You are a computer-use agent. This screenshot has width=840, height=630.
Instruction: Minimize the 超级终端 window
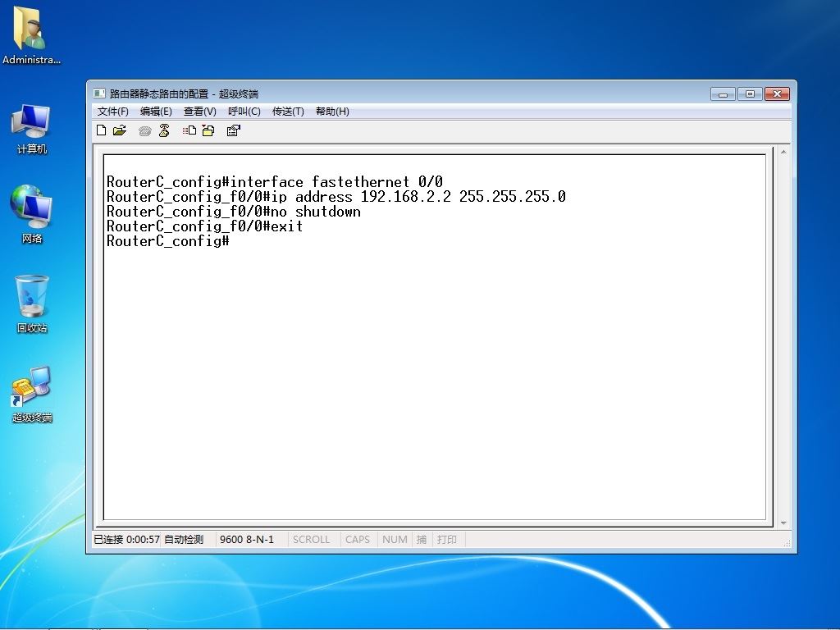tap(723, 94)
